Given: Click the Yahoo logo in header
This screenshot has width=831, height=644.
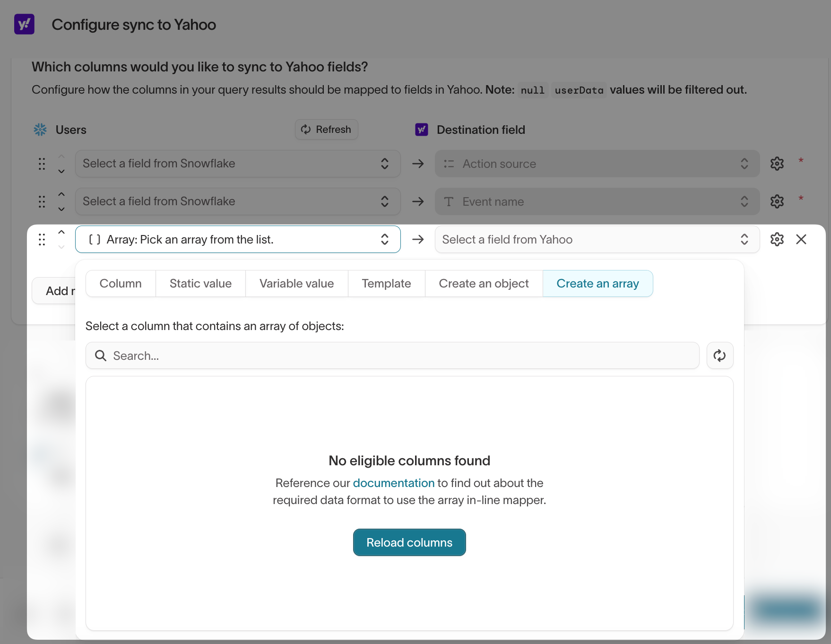Looking at the screenshot, I should point(24,24).
